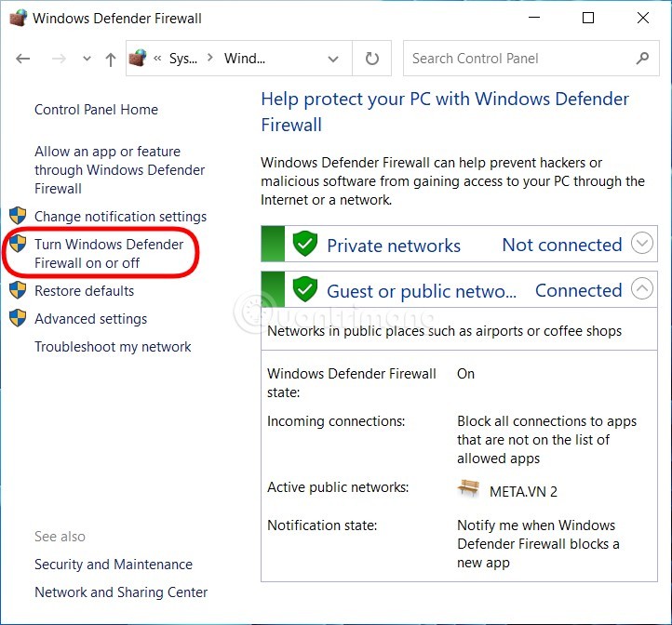
Task: Go up one level with Up arrow
Action: [111, 60]
